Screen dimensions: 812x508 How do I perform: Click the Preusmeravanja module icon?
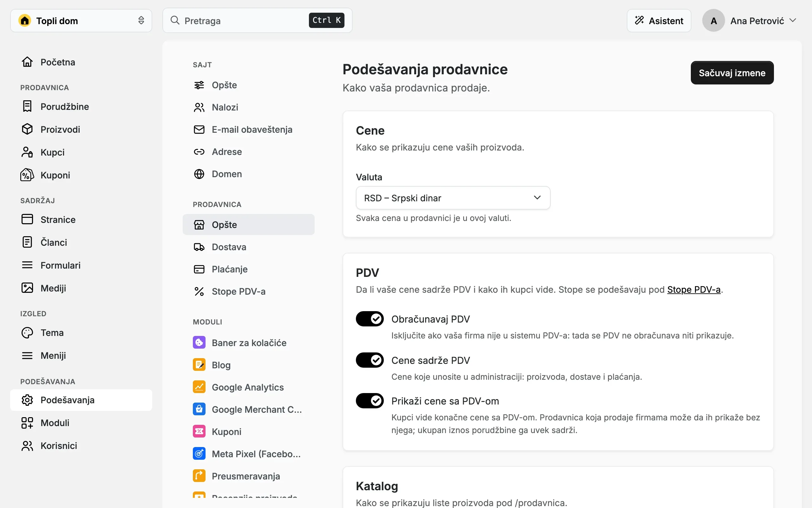pos(199,476)
